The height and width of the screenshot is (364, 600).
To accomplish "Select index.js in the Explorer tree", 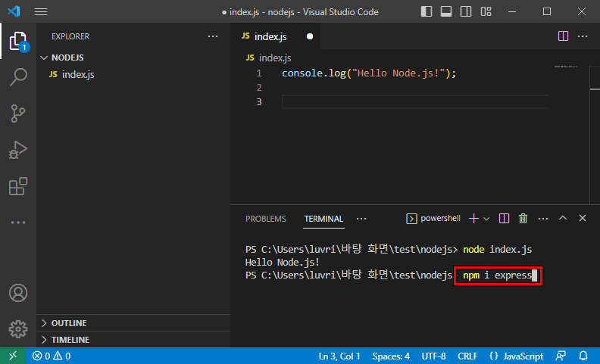I will [133, 74].
